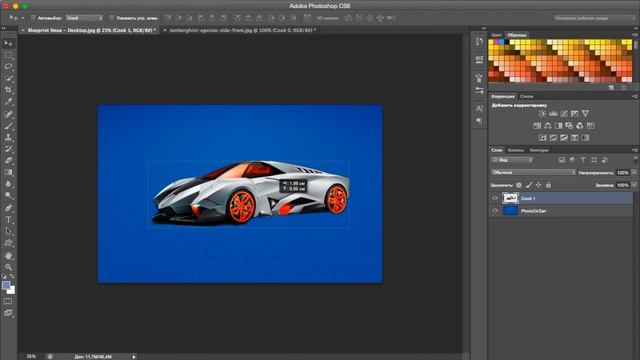Select the Eyedropper tool

[x=8, y=102]
